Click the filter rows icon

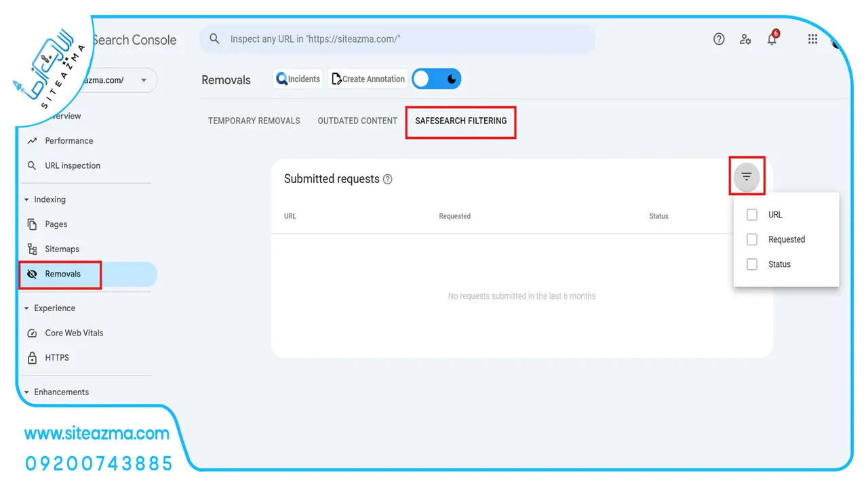(x=747, y=177)
